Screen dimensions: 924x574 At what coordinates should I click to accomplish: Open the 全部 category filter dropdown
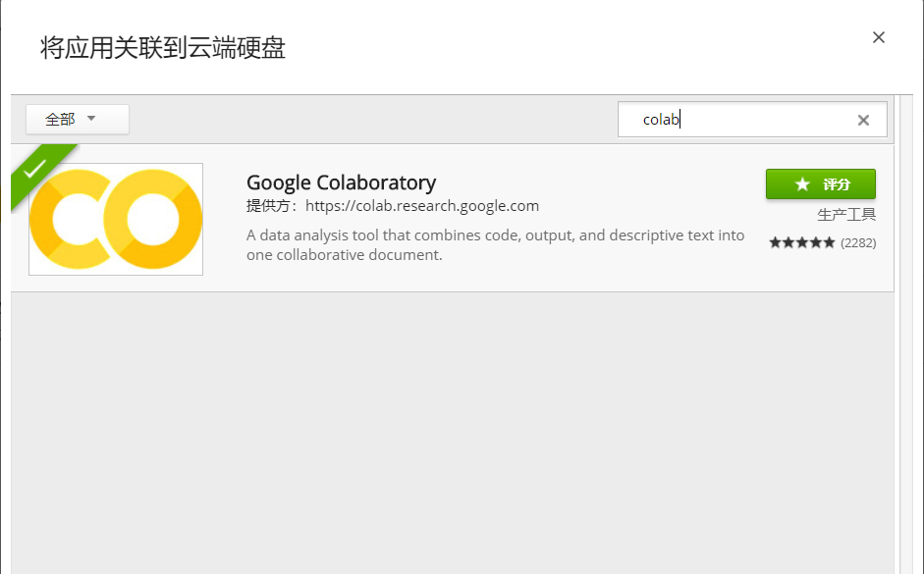point(77,119)
